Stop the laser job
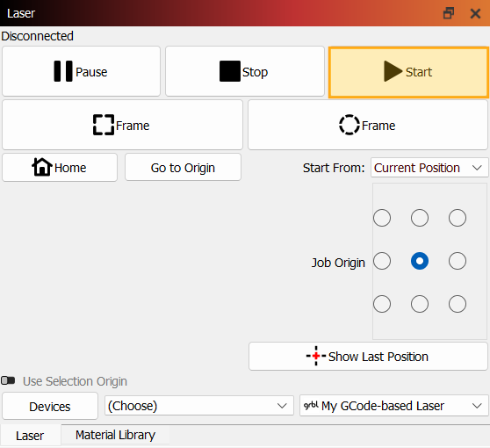Screen dimensions: 490x448 (245, 71)
